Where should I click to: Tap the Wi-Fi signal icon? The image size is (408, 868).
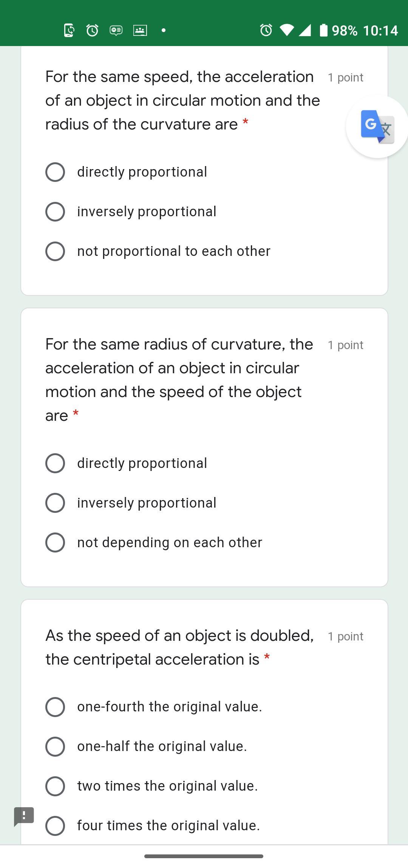[x=287, y=30]
